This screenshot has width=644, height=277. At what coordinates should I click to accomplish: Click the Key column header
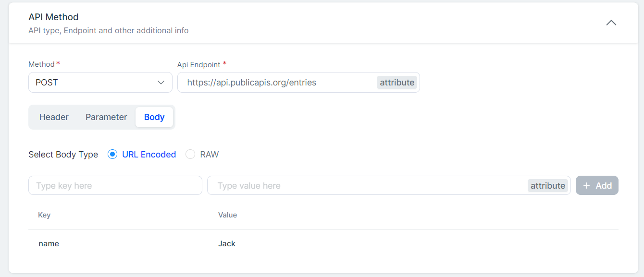click(44, 215)
